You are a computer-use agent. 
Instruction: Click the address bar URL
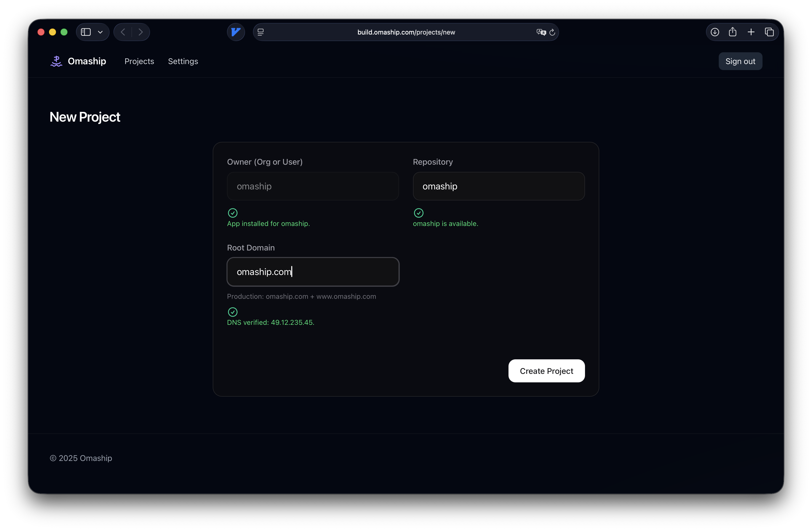pyautogui.click(x=406, y=32)
